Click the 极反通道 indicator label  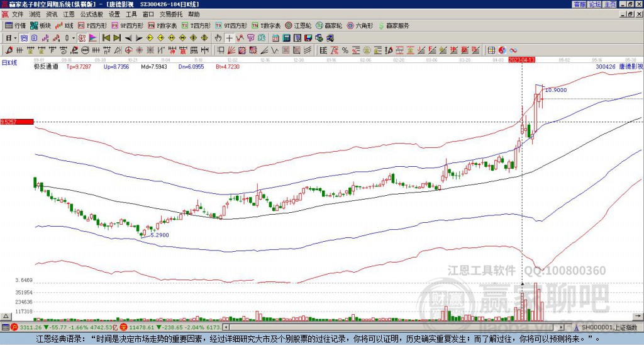[x=46, y=66]
